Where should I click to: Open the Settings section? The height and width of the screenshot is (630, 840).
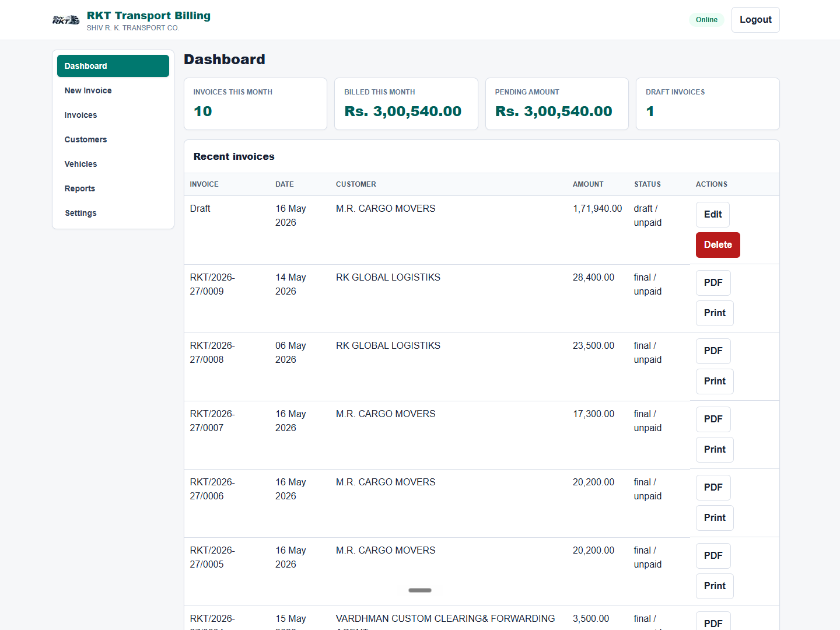(x=113, y=213)
